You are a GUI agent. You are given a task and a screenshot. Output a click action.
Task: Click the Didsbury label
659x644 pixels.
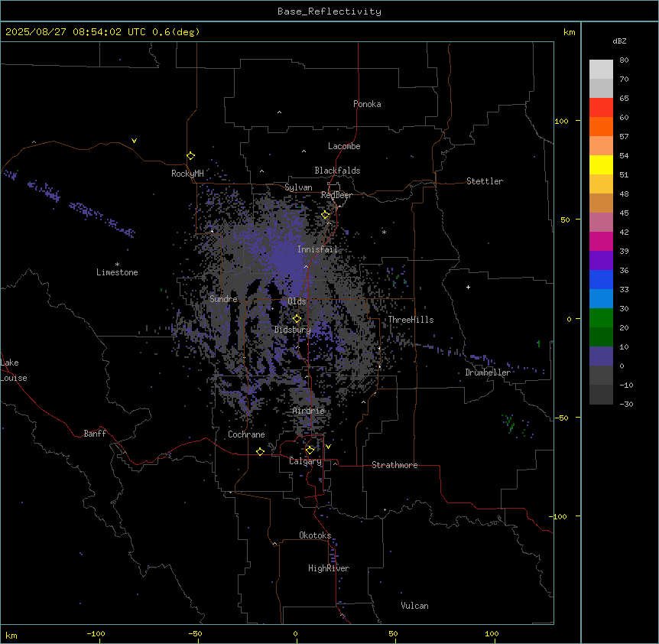[293, 330]
